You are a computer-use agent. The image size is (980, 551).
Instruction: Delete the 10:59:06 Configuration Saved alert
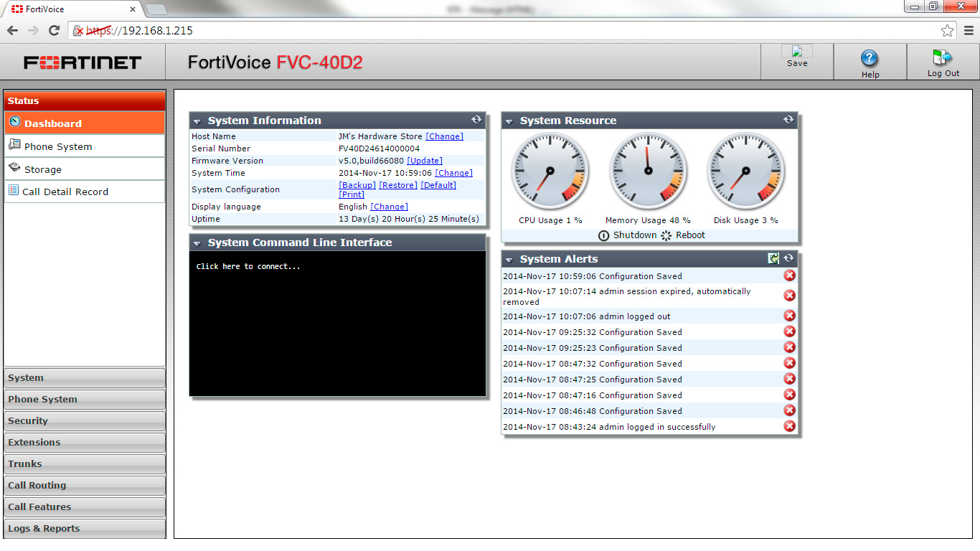click(x=789, y=275)
